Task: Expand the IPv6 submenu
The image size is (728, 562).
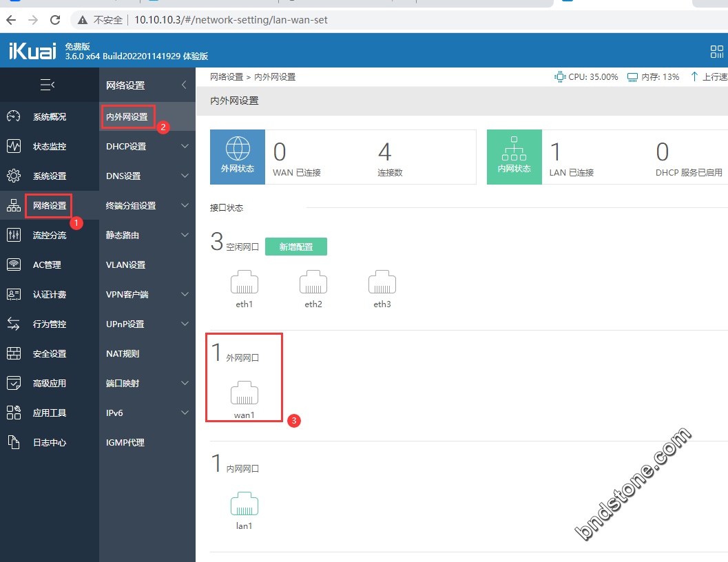Action: 185,413
